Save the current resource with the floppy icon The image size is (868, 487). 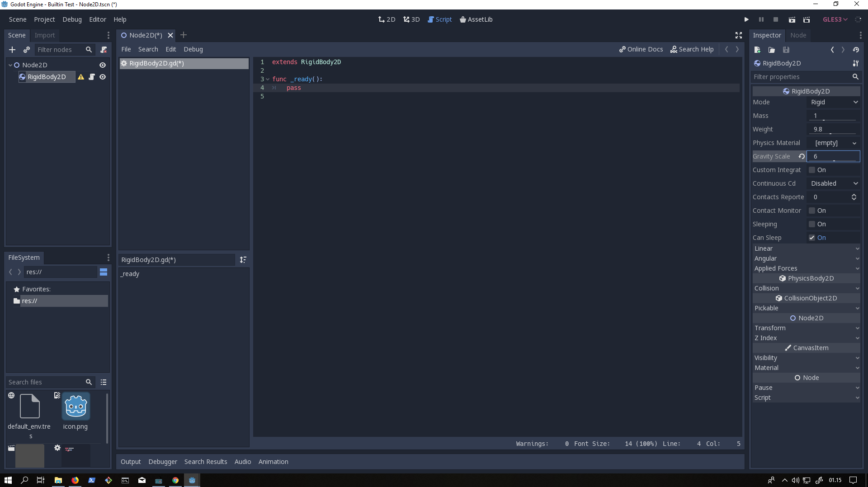click(786, 50)
